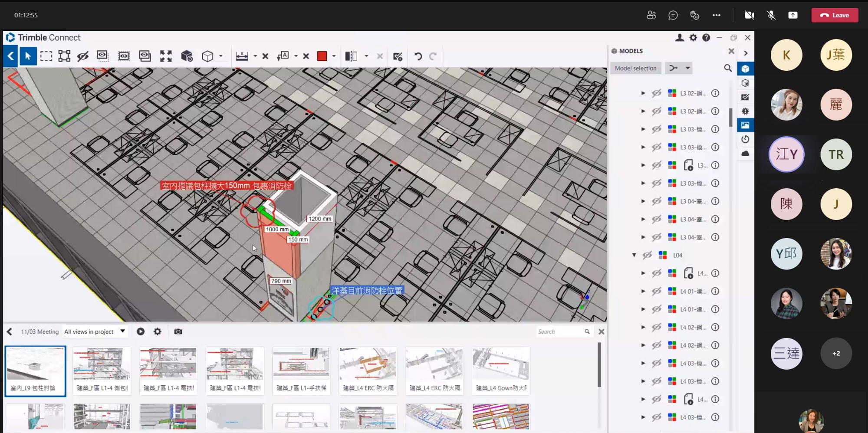Click the red markup color swatch
Viewport: 868px width, 433px height.
[322, 56]
